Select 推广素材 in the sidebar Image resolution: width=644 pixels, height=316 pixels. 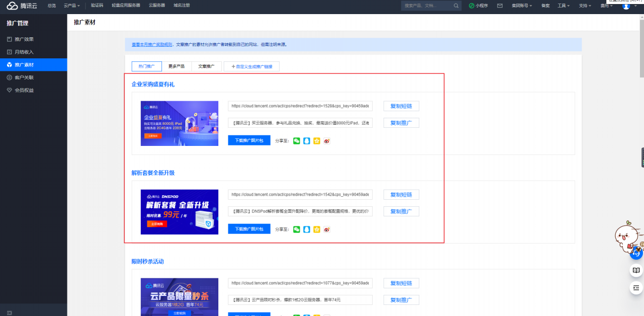(x=33, y=65)
